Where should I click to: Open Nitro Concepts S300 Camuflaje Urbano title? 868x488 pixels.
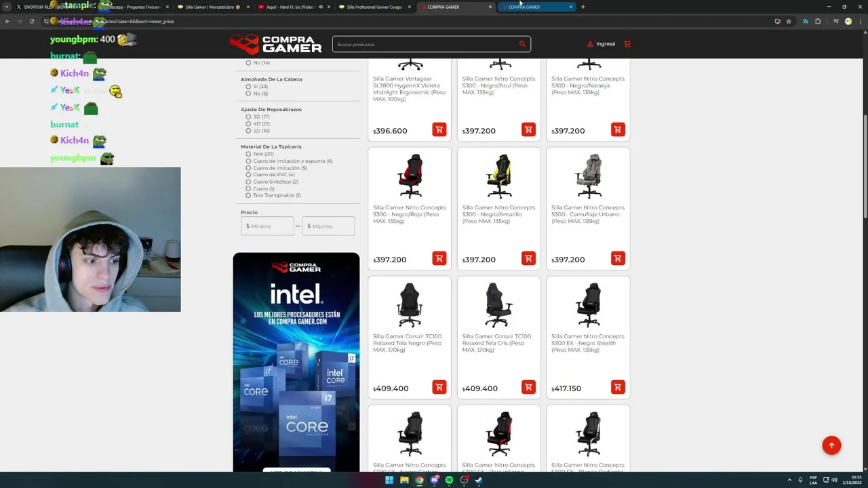click(588, 214)
